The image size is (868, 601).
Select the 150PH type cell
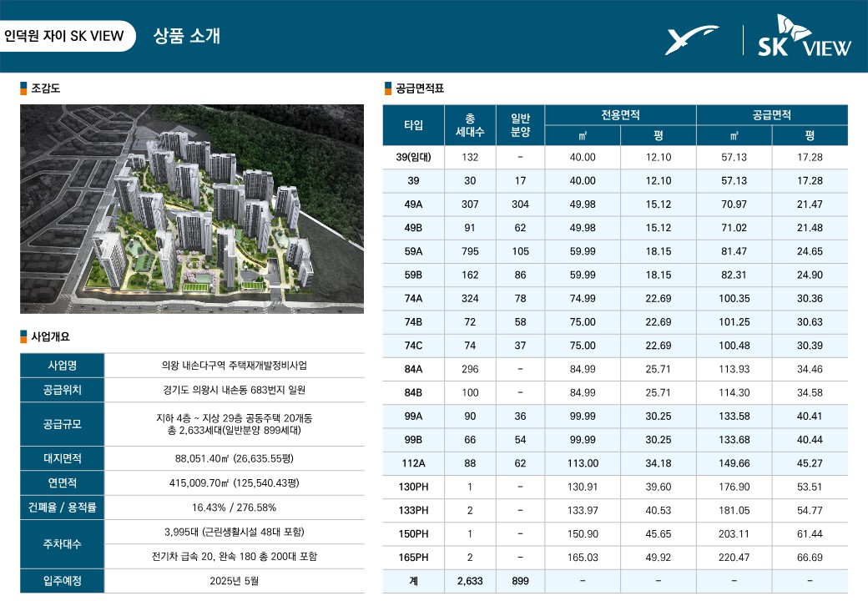coord(413,534)
